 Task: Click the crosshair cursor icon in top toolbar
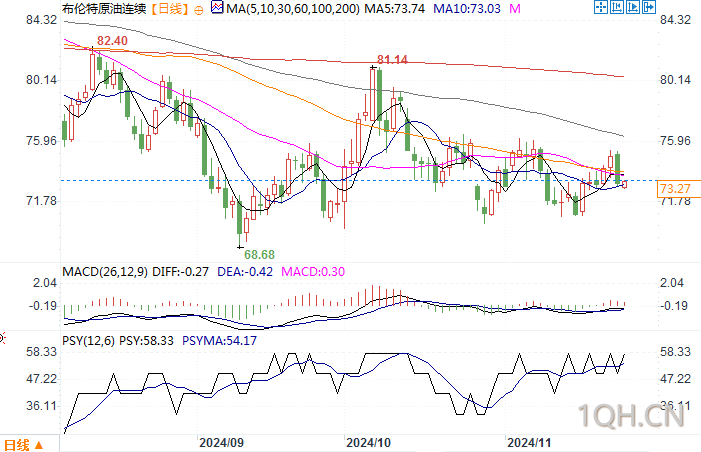pyautogui.click(x=601, y=7)
